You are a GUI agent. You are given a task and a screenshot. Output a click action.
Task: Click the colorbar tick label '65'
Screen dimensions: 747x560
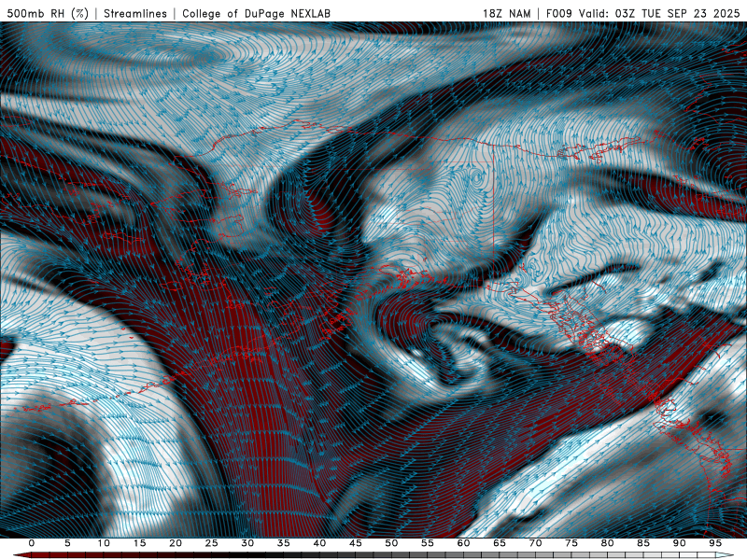click(x=500, y=543)
